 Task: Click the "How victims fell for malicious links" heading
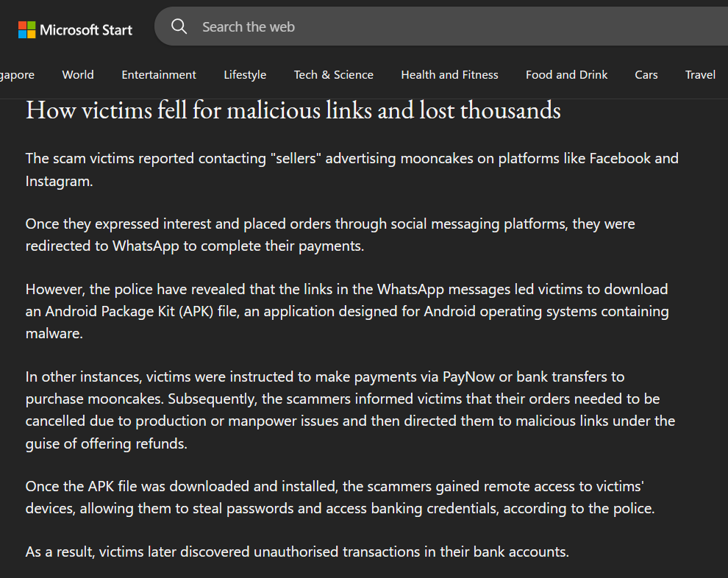pos(293,110)
